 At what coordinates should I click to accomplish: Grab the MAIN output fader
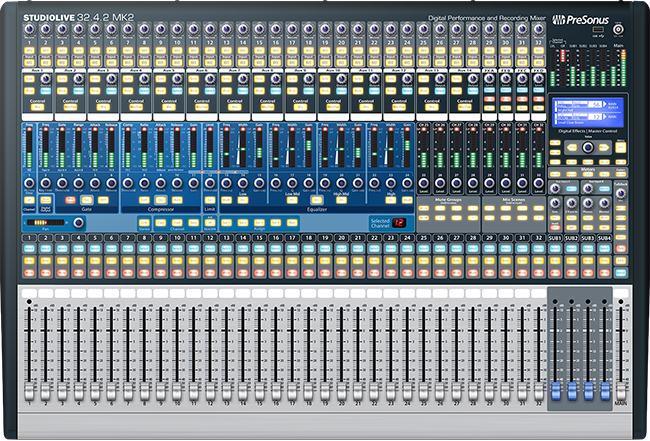[621, 391]
